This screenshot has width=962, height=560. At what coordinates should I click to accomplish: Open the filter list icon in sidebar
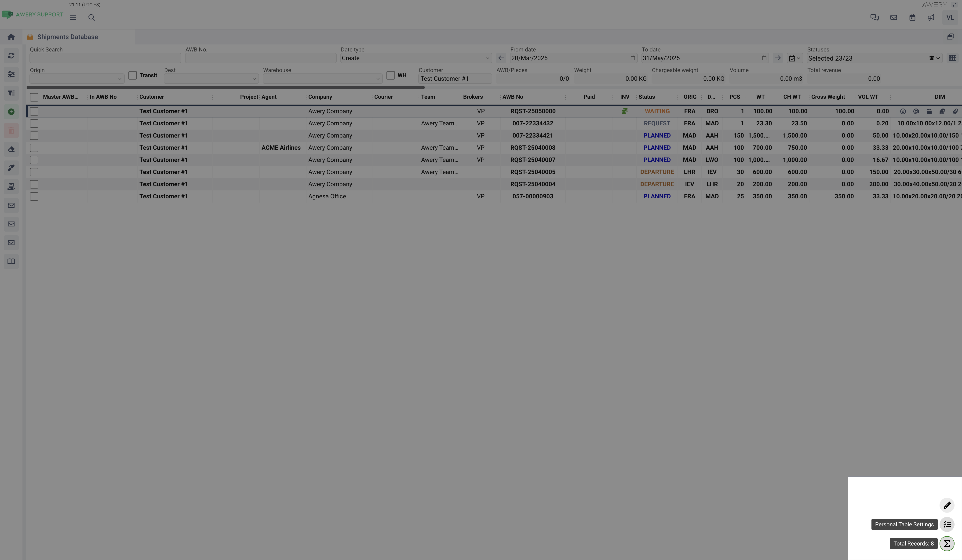[11, 93]
